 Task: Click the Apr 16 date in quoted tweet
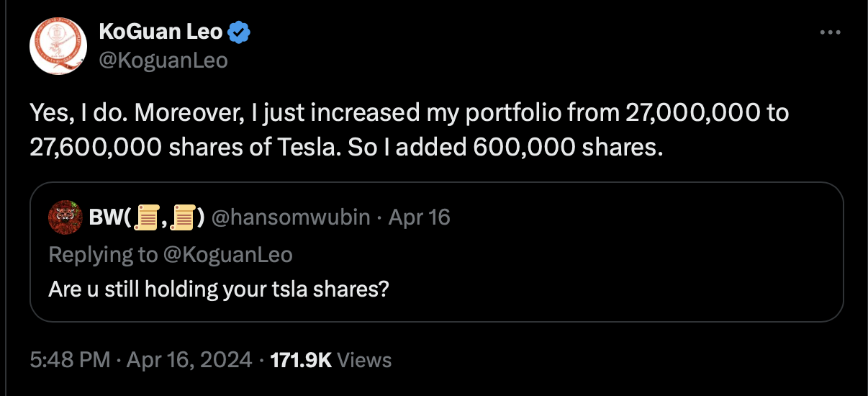[x=419, y=217]
